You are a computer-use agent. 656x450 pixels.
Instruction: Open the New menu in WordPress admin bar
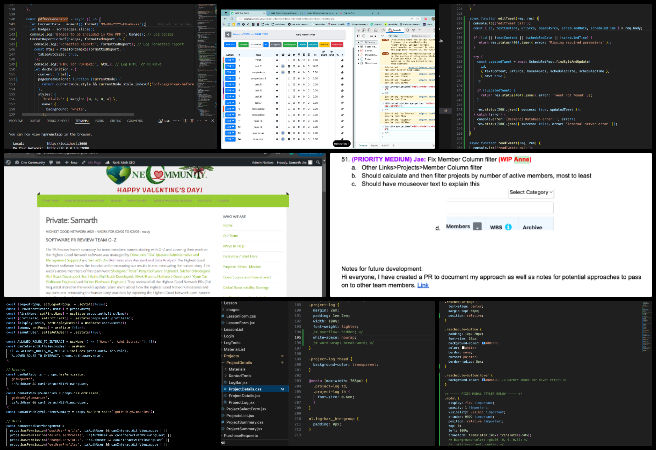(x=72, y=162)
